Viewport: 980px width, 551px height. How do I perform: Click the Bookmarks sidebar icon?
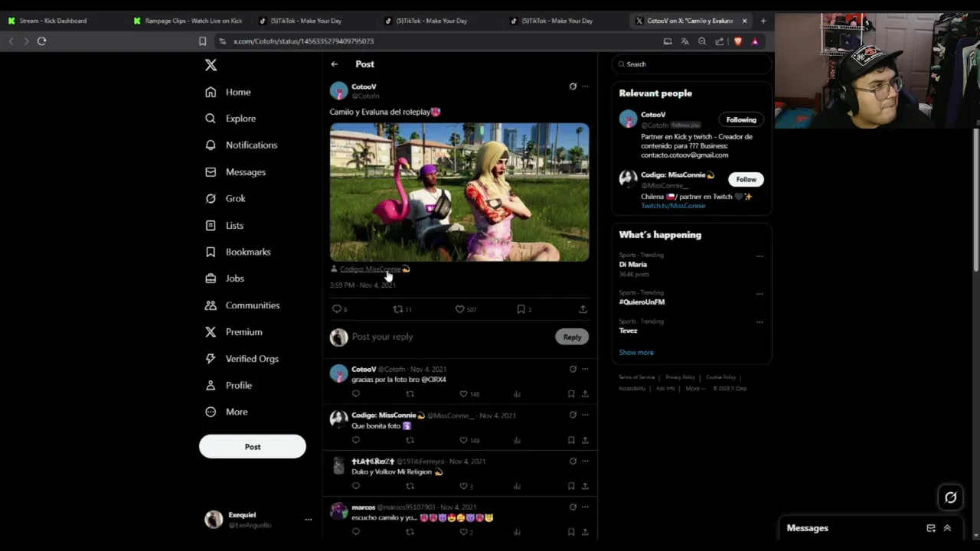click(211, 252)
